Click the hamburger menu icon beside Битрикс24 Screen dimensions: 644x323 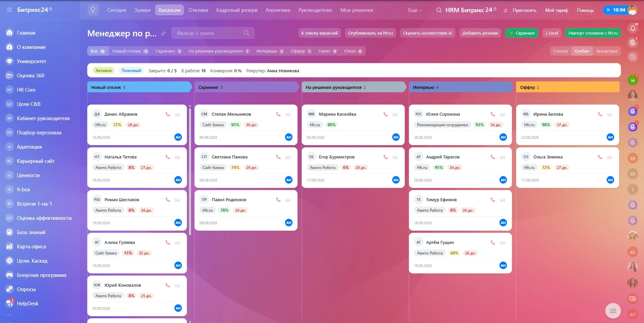pos(9,10)
